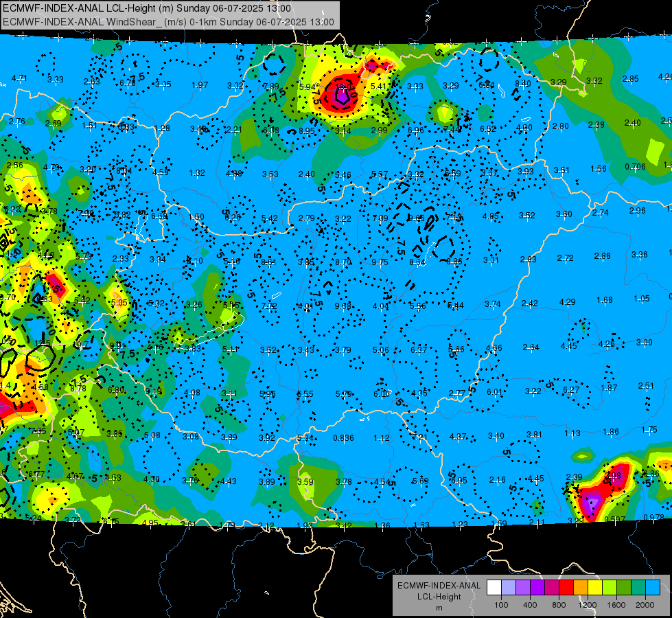Click the wind shear value "3.59"
This screenshot has height=618, width=672.
coord(305,481)
